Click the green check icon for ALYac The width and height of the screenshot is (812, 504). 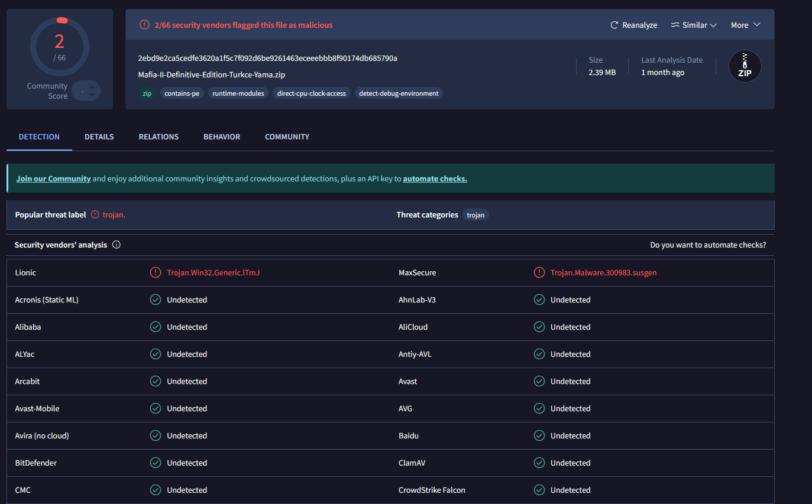click(156, 354)
